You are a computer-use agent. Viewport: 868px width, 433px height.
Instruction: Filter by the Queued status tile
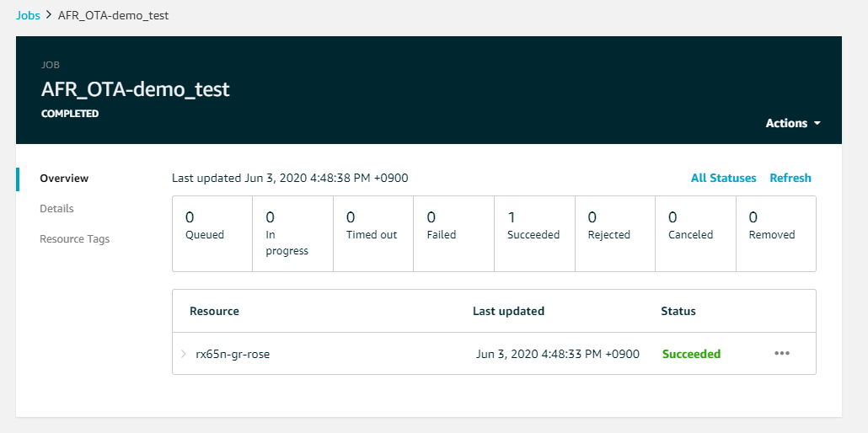click(x=212, y=233)
